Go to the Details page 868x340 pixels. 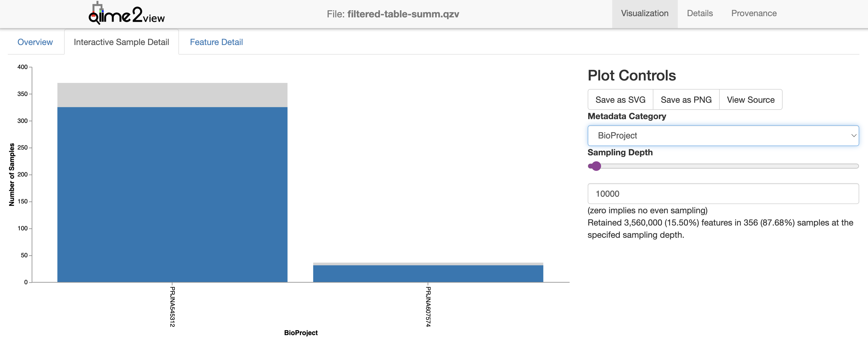(700, 13)
